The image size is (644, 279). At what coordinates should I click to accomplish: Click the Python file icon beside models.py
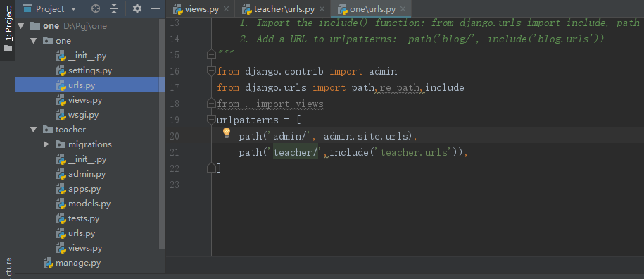tap(61, 204)
